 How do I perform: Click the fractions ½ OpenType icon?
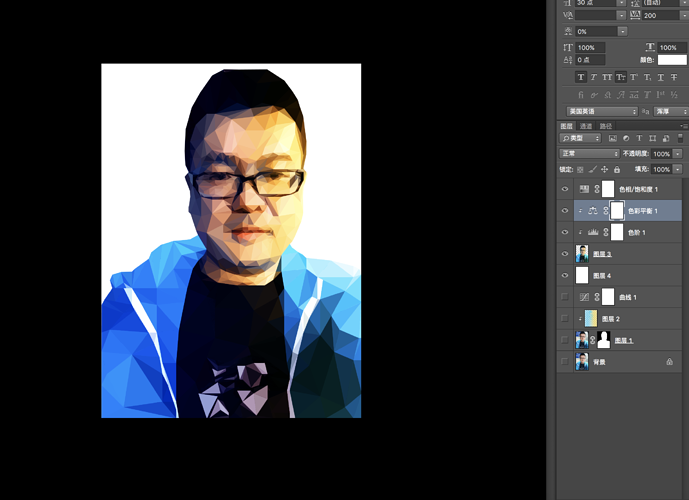pos(674,94)
